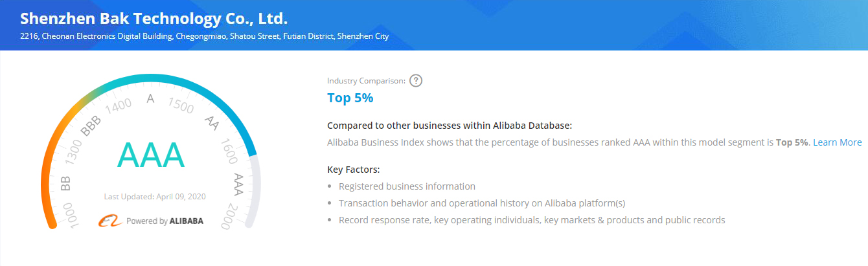Click the small AAA label on gauge scale
Image resolution: width=868 pixels, height=266 pixels.
(238, 184)
